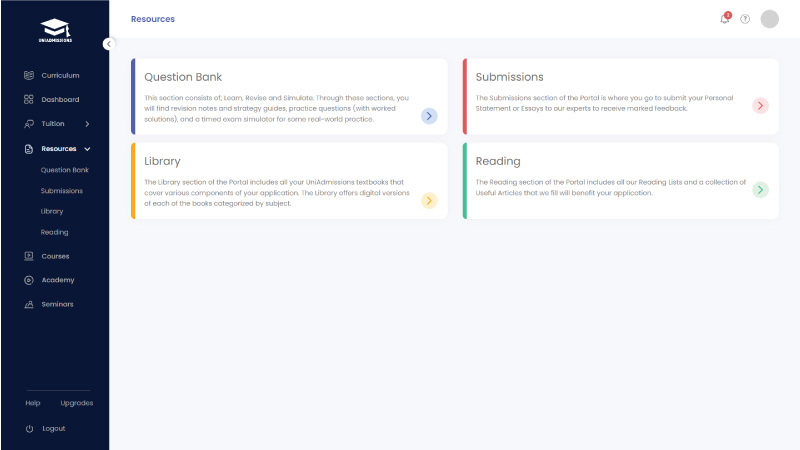Open the help question mark icon

tap(745, 19)
